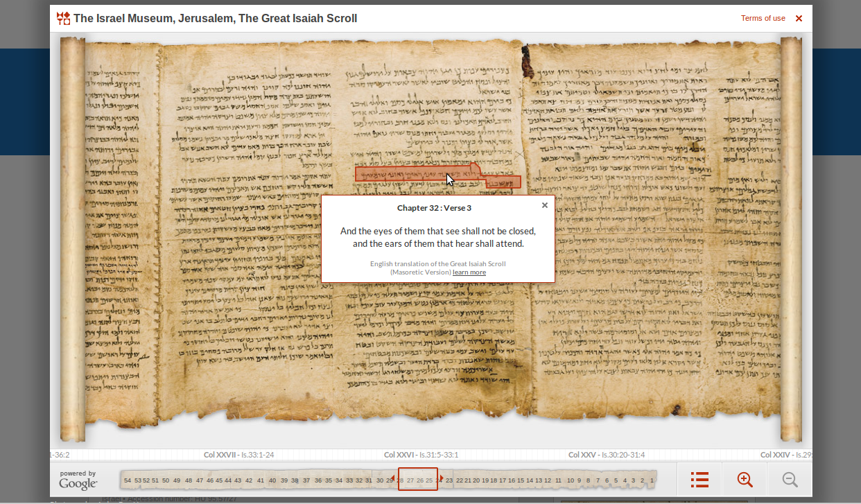Jump to column 1 in the navigator

click(x=652, y=480)
